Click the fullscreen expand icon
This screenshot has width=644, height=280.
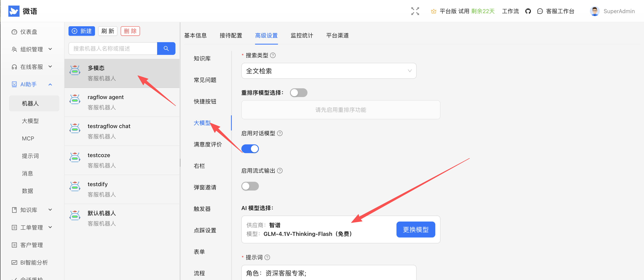tap(415, 11)
